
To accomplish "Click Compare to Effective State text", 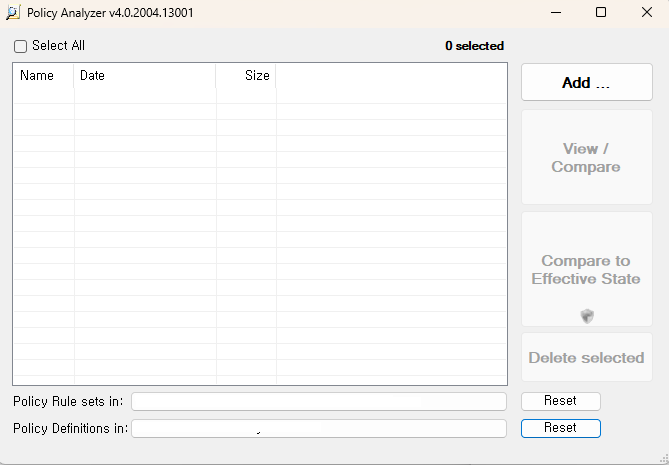I will [586, 269].
